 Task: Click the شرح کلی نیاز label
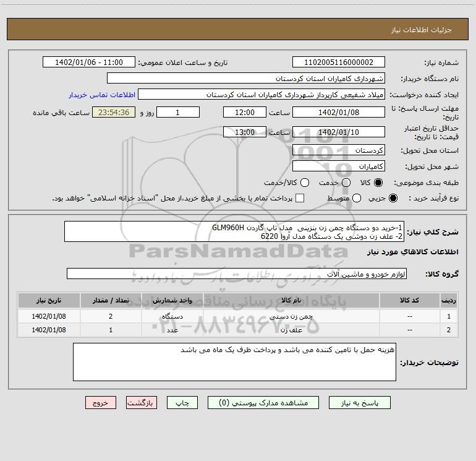(x=433, y=232)
